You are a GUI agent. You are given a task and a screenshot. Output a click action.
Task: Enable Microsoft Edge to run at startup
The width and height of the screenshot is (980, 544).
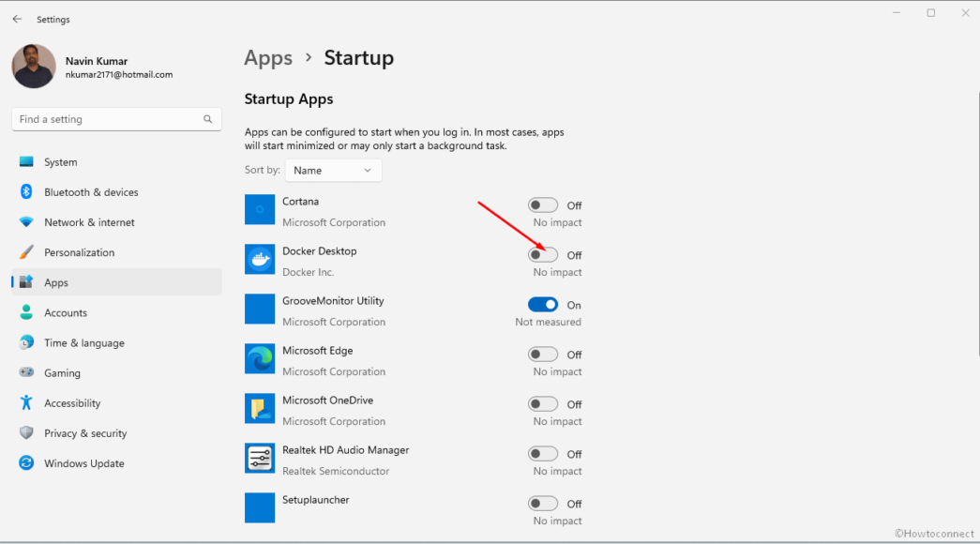tap(542, 354)
